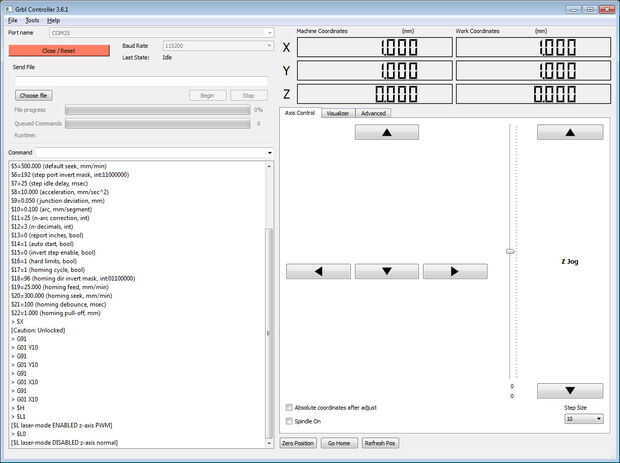
Task: Select the '$16=1 (hard limits, bool)' line
Action: [44, 261]
